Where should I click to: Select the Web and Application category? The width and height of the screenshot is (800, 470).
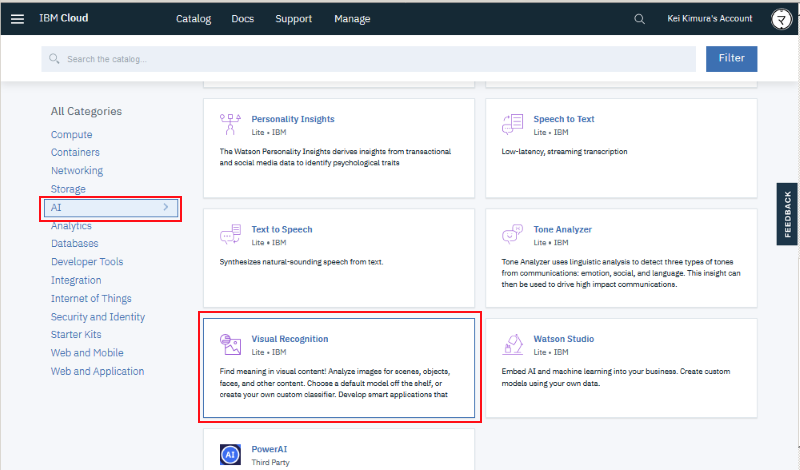[97, 372]
